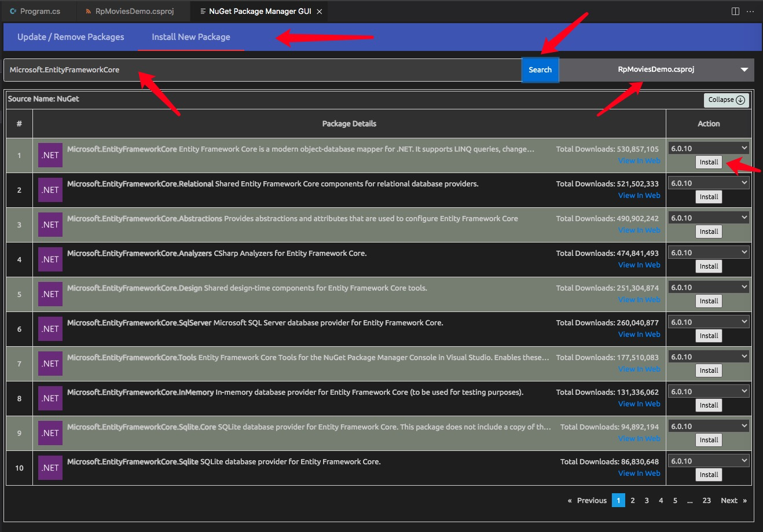763x532 pixels.
Task: Click the .NET icon of EntityFrameworkCore.Sqlite
Action: [x=50, y=468]
